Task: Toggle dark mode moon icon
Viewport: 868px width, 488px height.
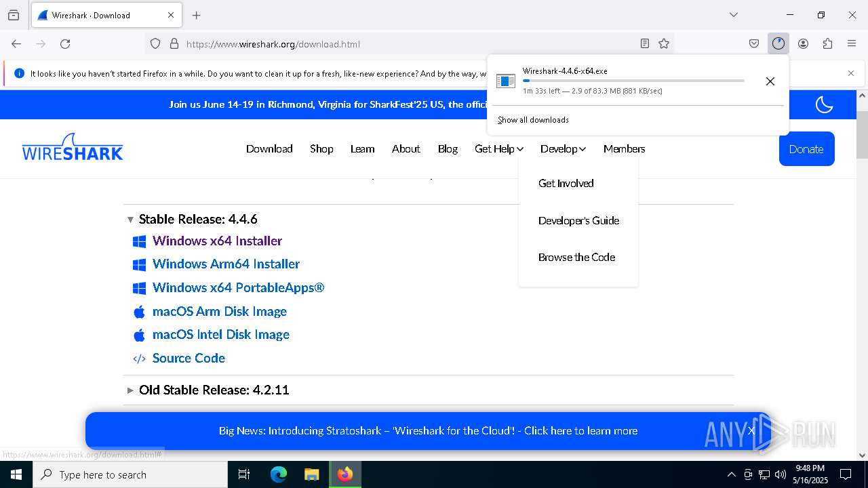Action: (824, 104)
